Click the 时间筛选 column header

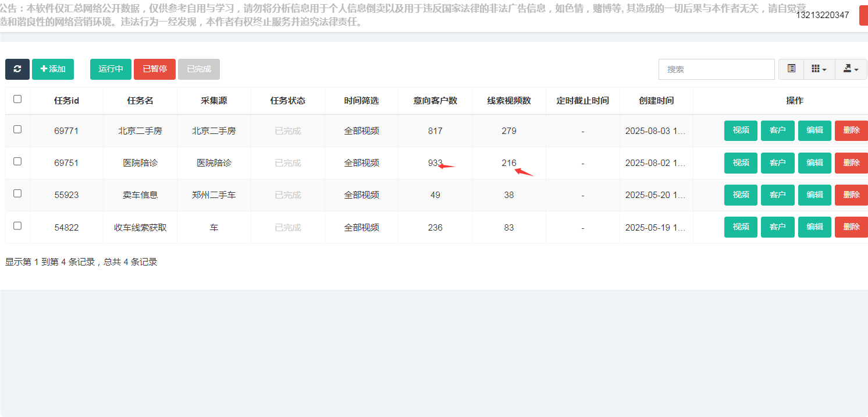coord(361,101)
